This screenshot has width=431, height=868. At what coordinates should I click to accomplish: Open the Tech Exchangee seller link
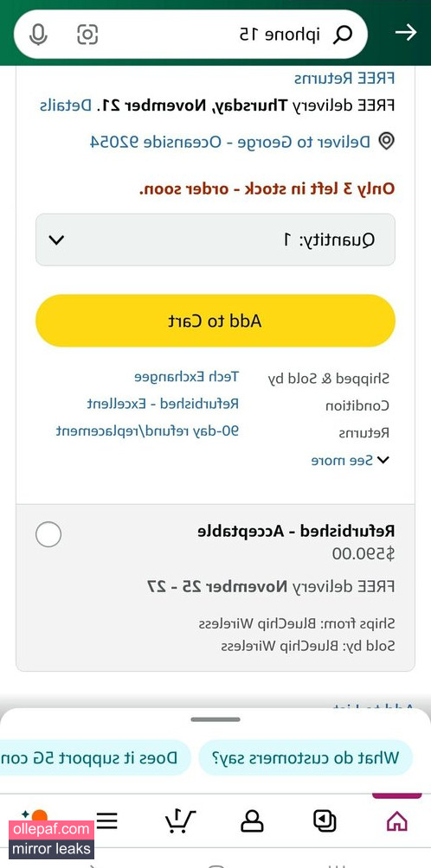[186, 377]
